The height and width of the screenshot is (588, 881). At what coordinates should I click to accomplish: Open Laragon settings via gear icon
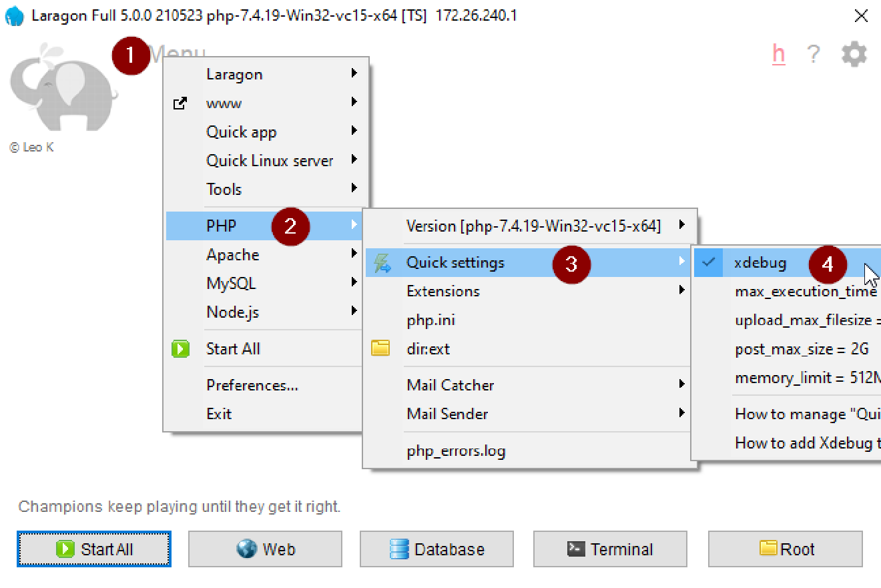(853, 55)
